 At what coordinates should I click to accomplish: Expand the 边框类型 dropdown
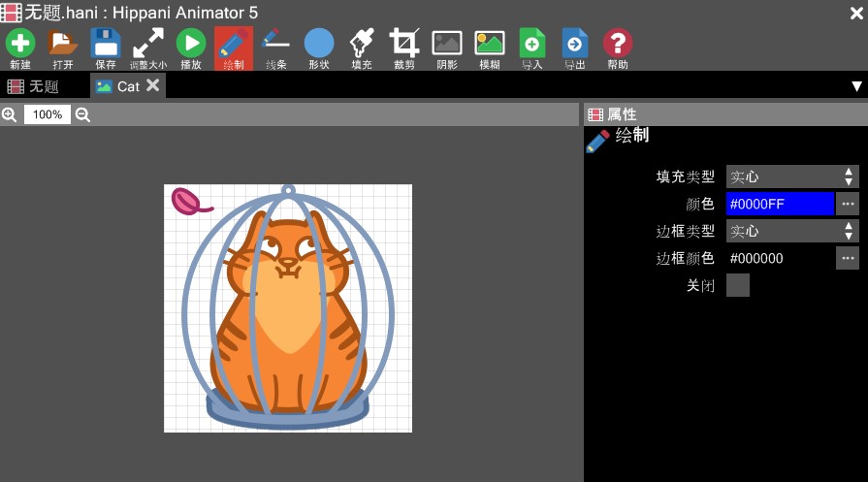[x=792, y=231]
